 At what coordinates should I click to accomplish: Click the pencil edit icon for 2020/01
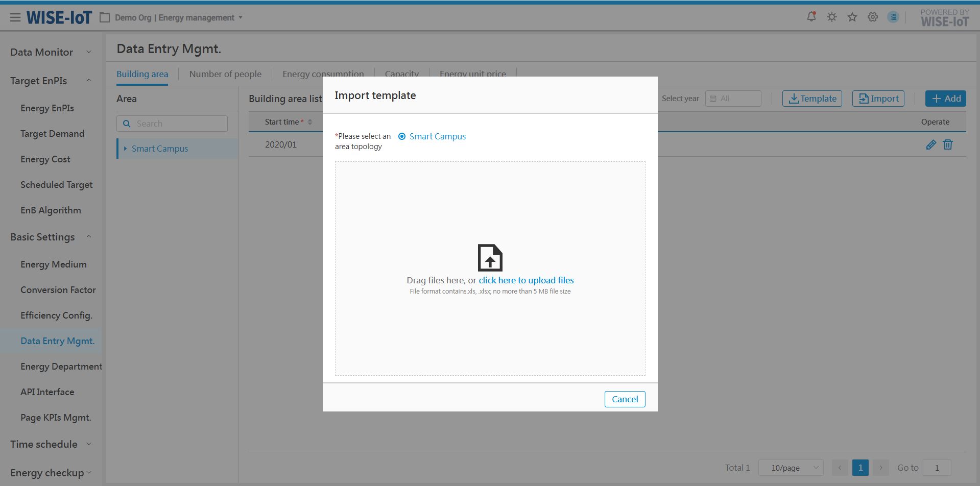[x=931, y=145]
